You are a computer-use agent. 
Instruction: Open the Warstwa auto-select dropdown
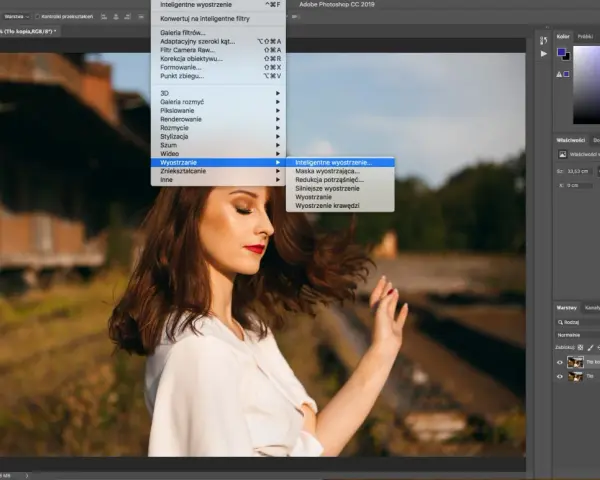click(16, 17)
